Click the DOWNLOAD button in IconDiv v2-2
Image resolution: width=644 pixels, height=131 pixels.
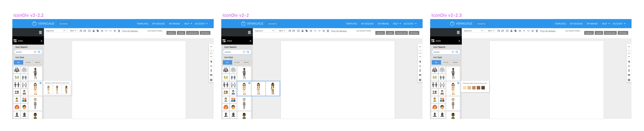401,33
